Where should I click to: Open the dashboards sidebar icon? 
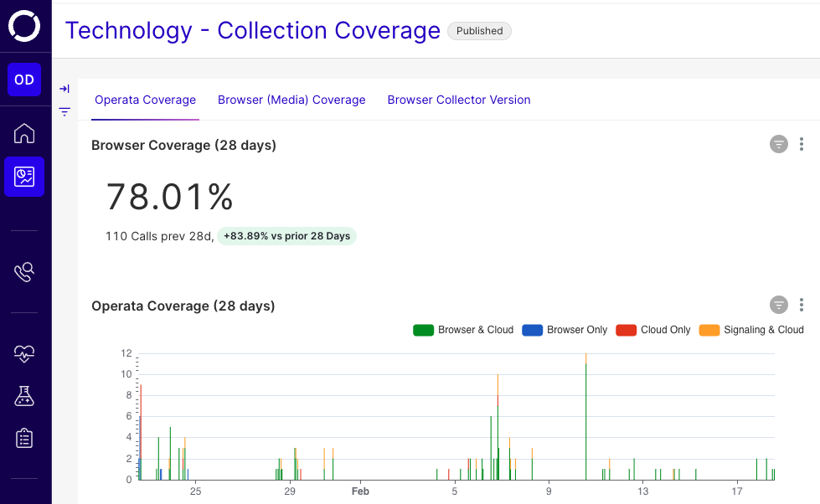[24, 177]
